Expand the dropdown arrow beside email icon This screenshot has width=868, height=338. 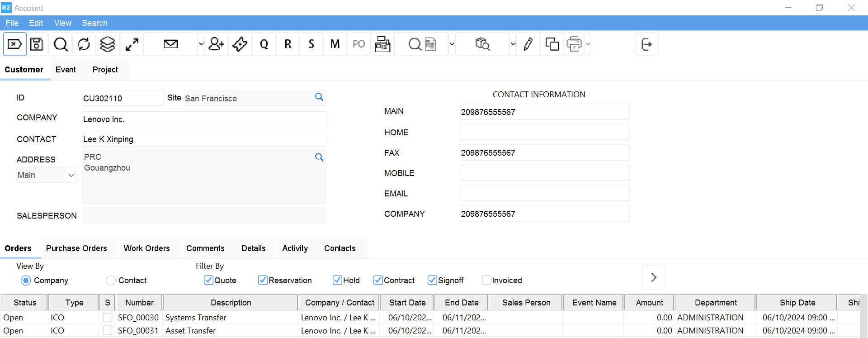tap(201, 44)
